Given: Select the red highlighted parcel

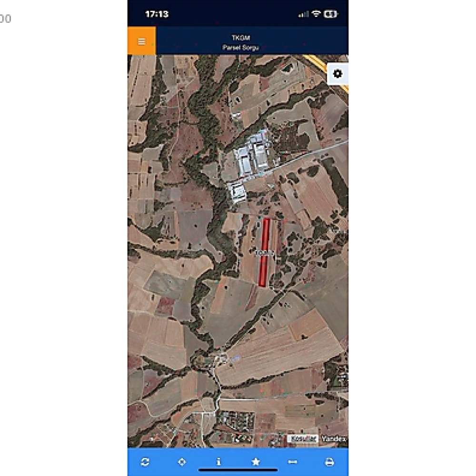Looking at the screenshot, I should 264,252.
